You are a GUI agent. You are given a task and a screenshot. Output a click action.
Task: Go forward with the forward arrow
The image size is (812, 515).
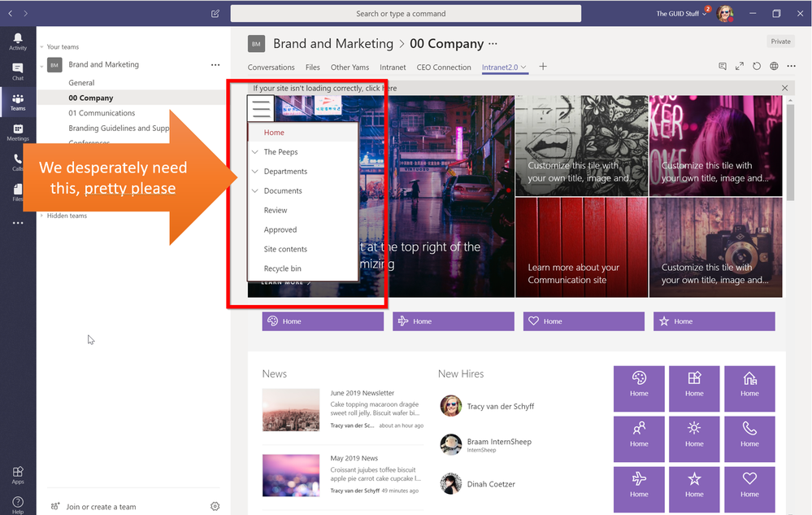click(25, 14)
